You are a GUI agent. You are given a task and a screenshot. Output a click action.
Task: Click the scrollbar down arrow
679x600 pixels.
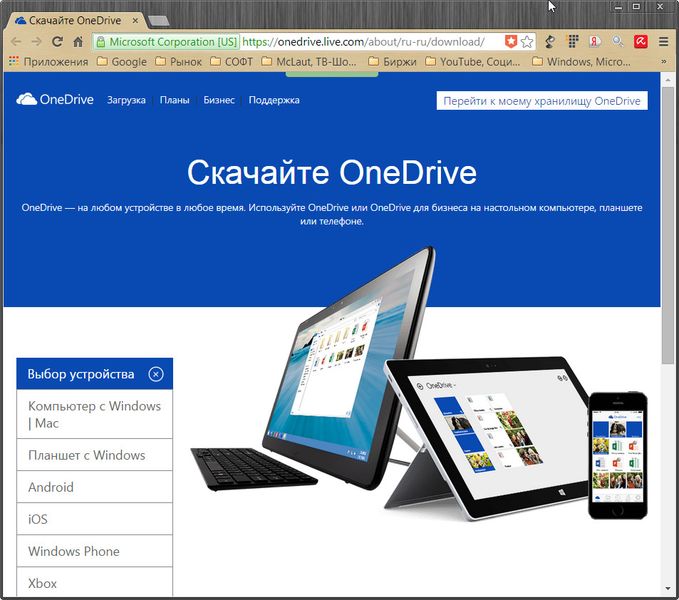pos(667,589)
